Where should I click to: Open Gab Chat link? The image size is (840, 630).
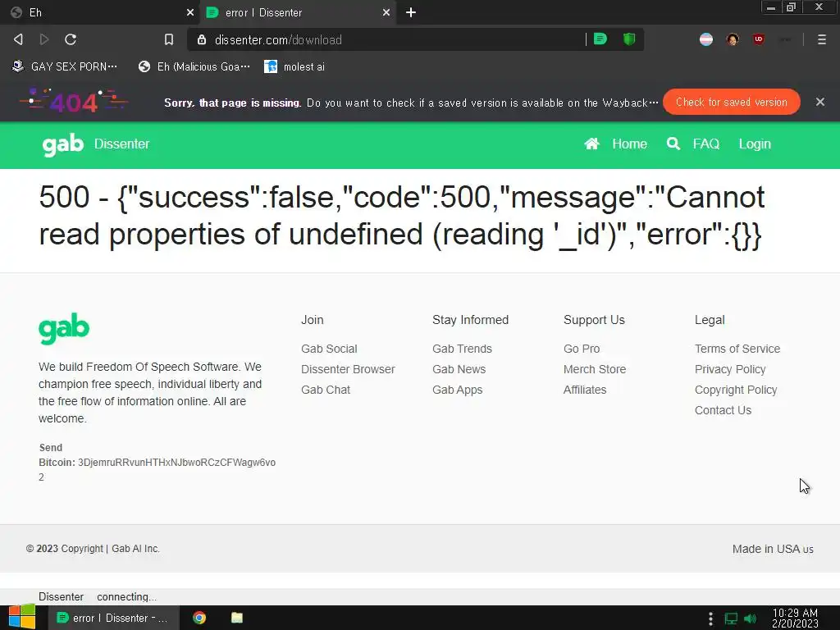tap(325, 390)
